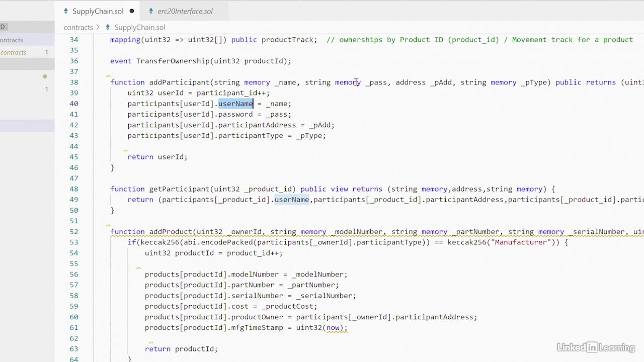Open the SupplyChain.sol breadcrumb item
Viewport: 644px width, 362px height.
tap(139, 27)
